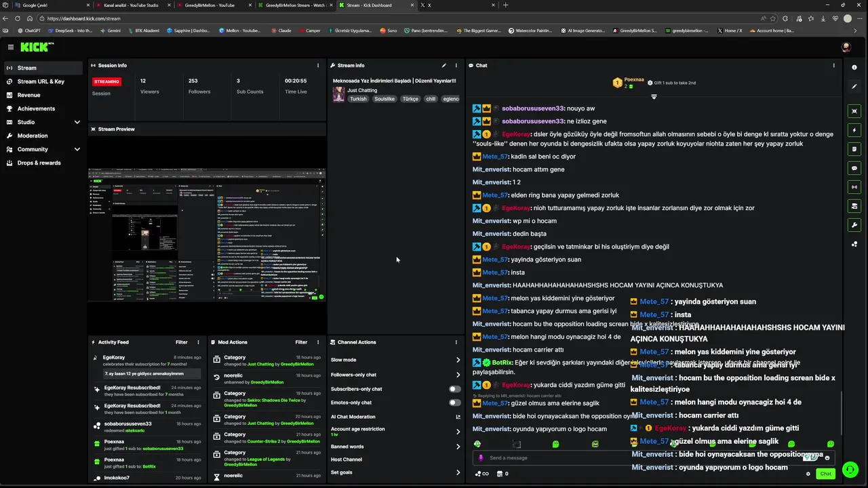Open AI Chat Moderation external link icon
Screen dimensions: 868x488
[458, 417]
